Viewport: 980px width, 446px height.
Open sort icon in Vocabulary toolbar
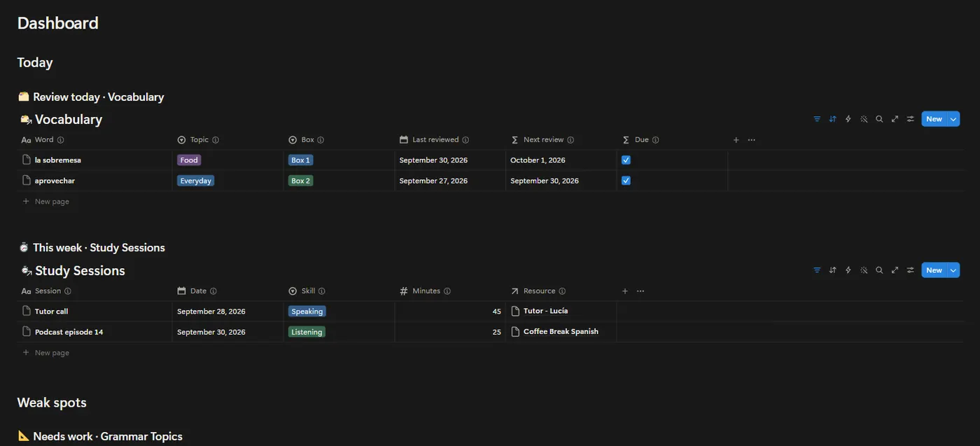832,119
